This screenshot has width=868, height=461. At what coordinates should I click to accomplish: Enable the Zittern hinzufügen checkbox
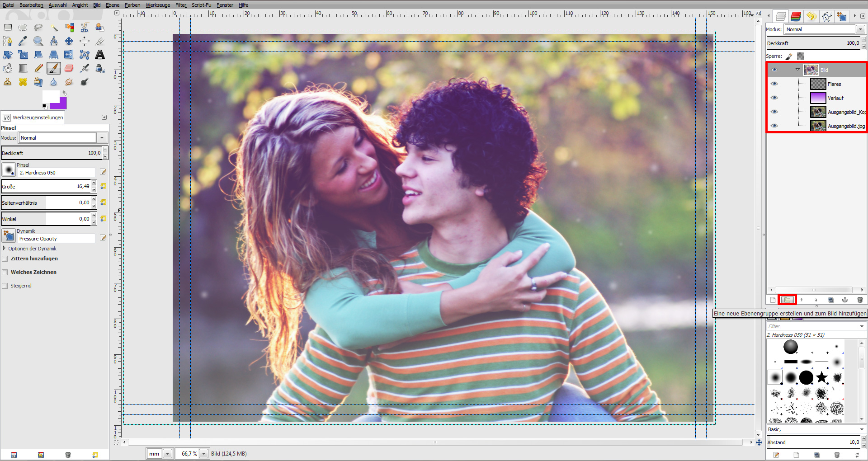pos(5,259)
